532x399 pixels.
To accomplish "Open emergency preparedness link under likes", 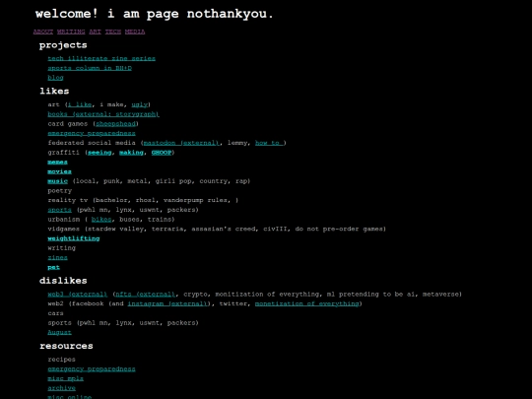I will pos(92,133).
